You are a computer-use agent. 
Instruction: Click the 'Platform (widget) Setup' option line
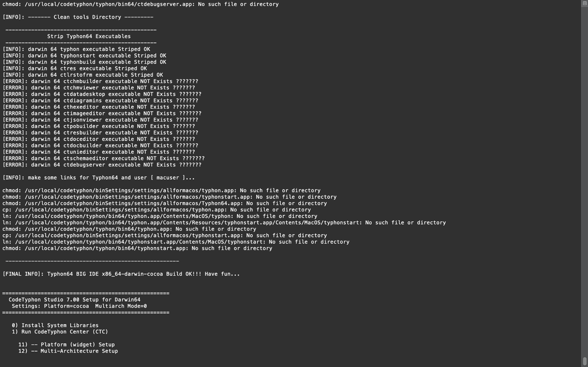tap(66, 345)
